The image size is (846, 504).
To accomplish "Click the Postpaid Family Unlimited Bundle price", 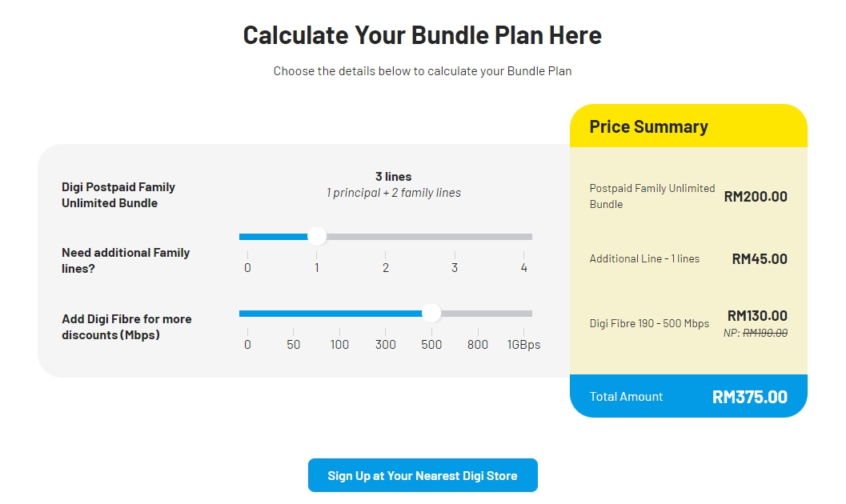I will [756, 196].
